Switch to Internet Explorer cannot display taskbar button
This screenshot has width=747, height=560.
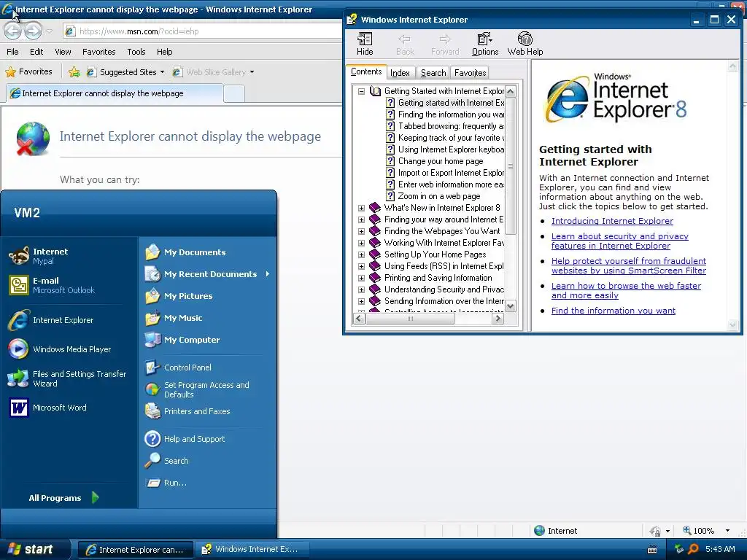coord(136,550)
